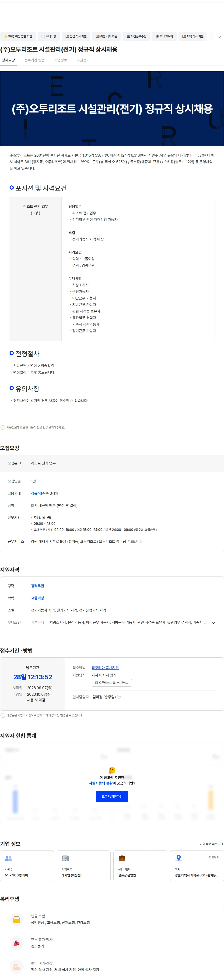Open 기업정보 더보기 link

coord(211,844)
